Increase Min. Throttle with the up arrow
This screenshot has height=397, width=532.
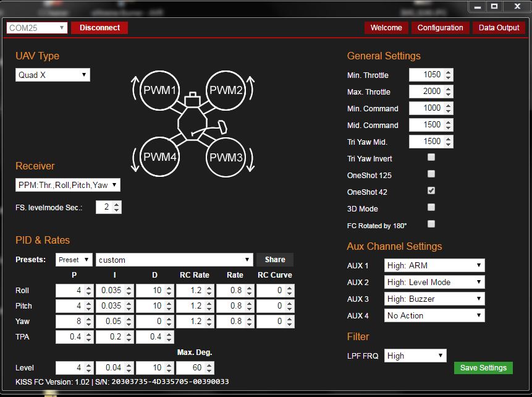coord(449,72)
